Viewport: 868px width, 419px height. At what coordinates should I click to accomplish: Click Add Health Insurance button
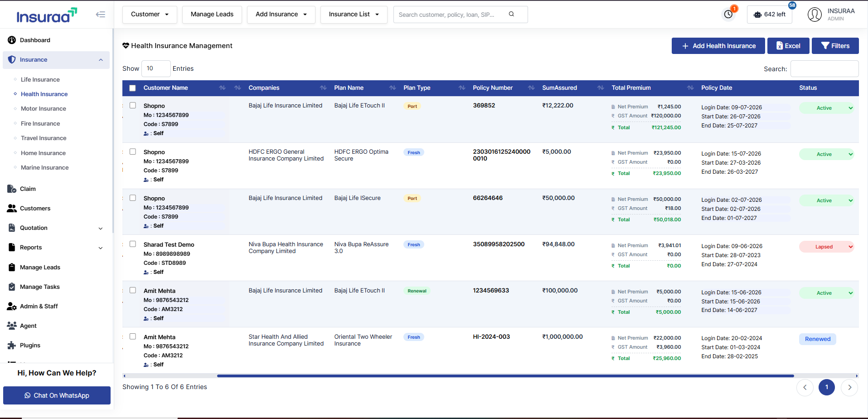(718, 46)
